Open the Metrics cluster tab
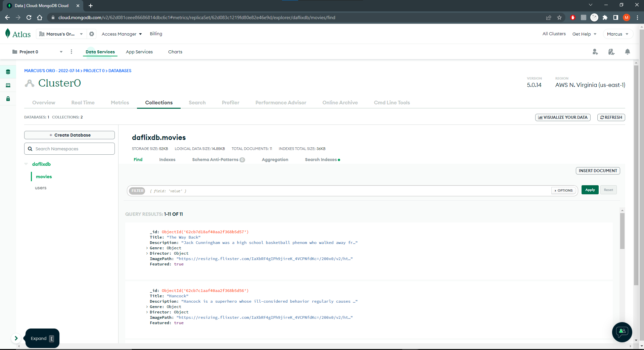The width and height of the screenshot is (644, 350). [x=120, y=102]
